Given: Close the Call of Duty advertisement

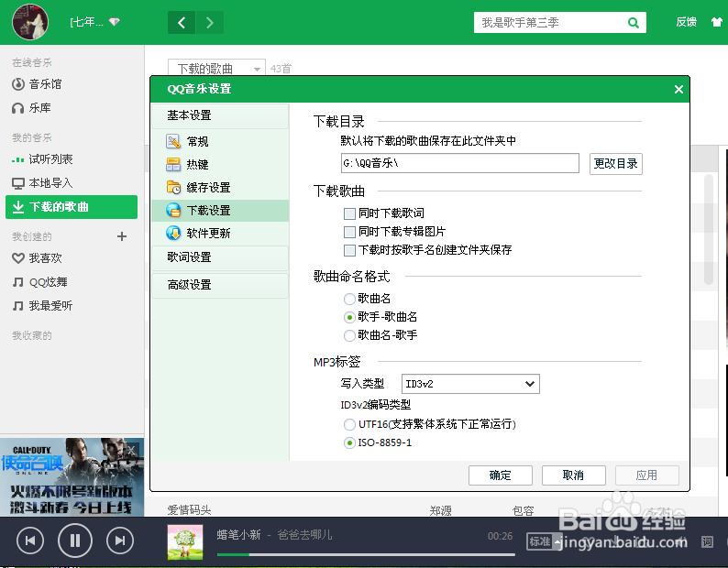Looking at the screenshot, I should point(132,449).
